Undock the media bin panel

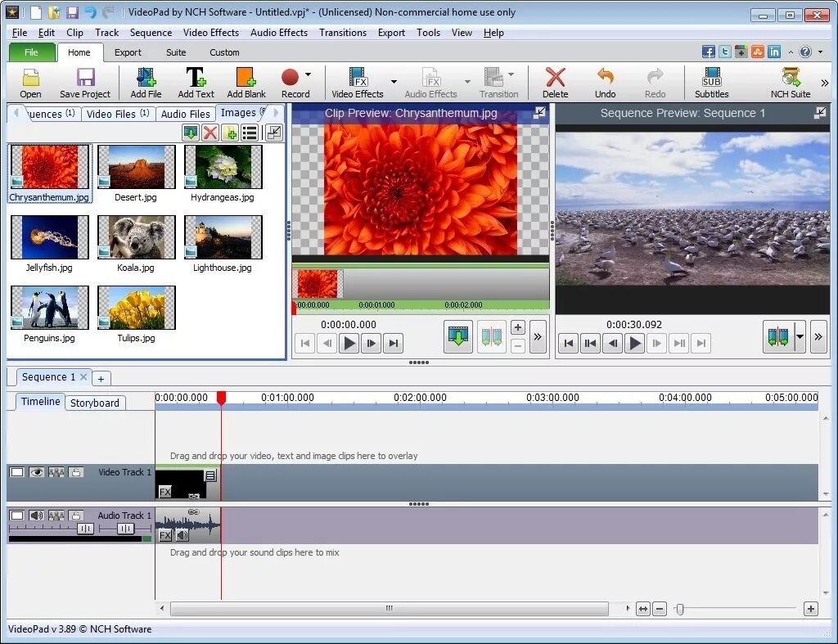coord(274,133)
